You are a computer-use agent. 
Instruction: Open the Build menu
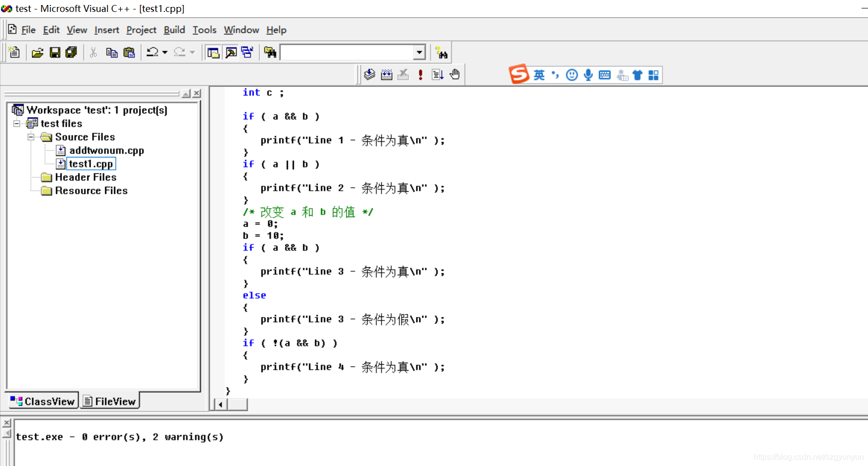pos(174,30)
